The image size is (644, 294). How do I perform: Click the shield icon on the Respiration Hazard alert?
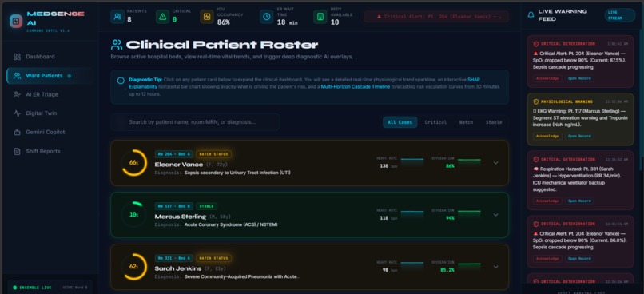[535, 159]
